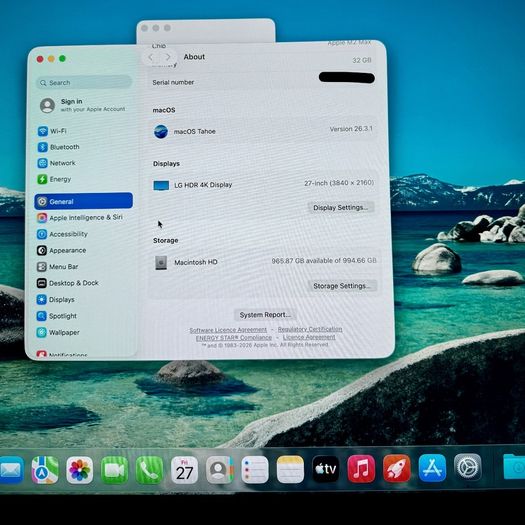Open FaceTime from the Dock
The image size is (525, 525).
115,470
